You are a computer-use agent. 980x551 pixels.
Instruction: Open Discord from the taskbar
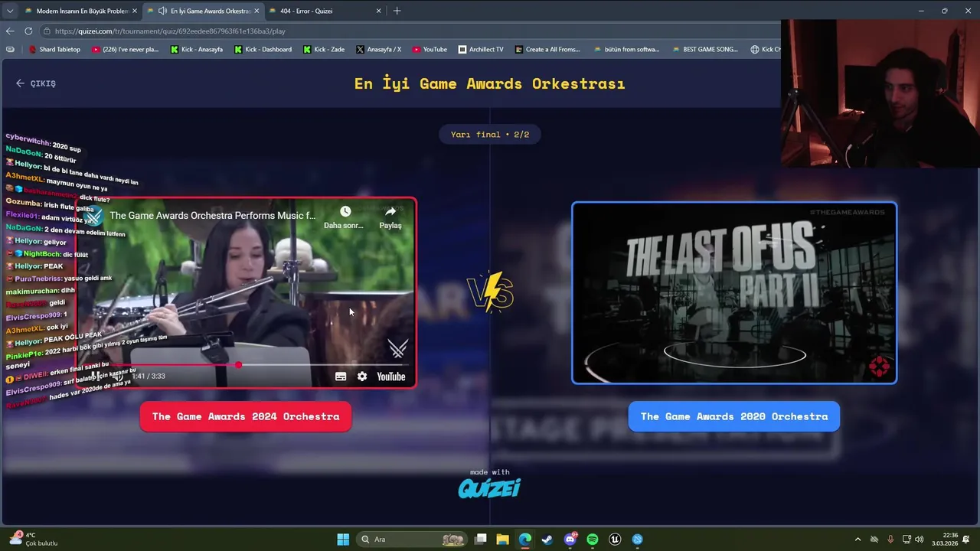click(570, 540)
